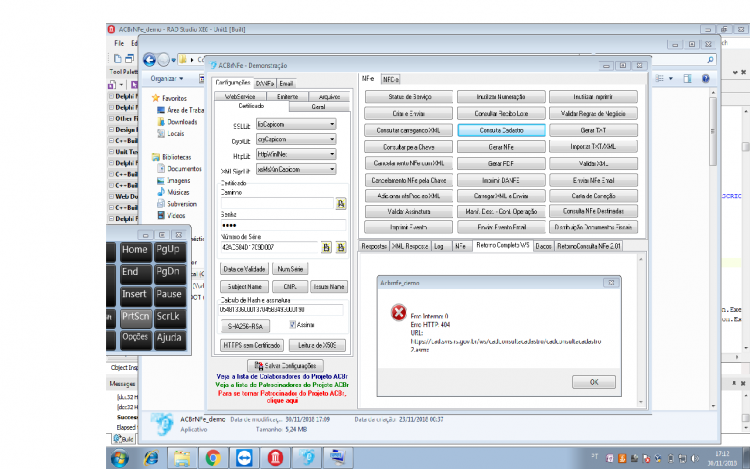This screenshot has width=750, height=469.
Task: Click the Gerar NFe button
Action: pos(501,147)
